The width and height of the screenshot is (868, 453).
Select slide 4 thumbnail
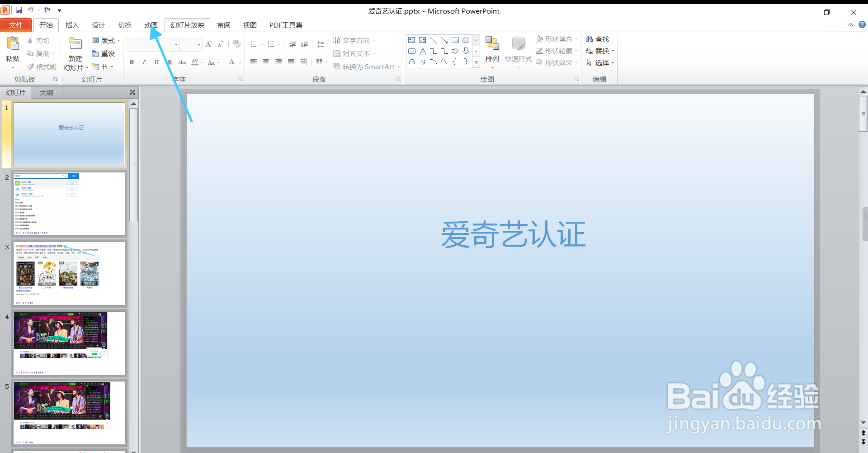[69, 343]
